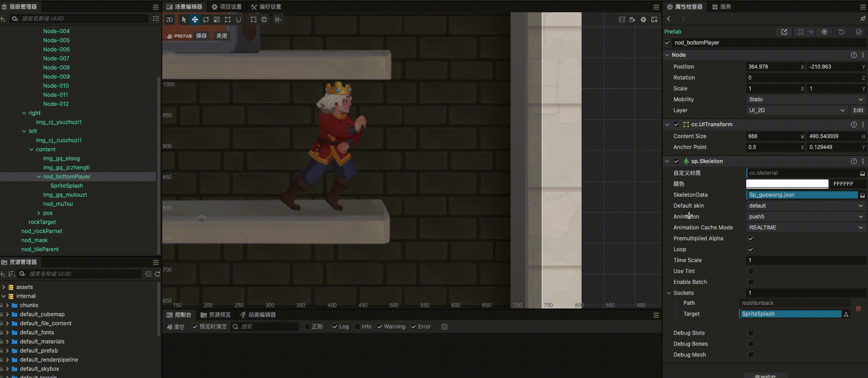
Task: Click the scene resolution icon left of camera
Action: pos(622,20)
